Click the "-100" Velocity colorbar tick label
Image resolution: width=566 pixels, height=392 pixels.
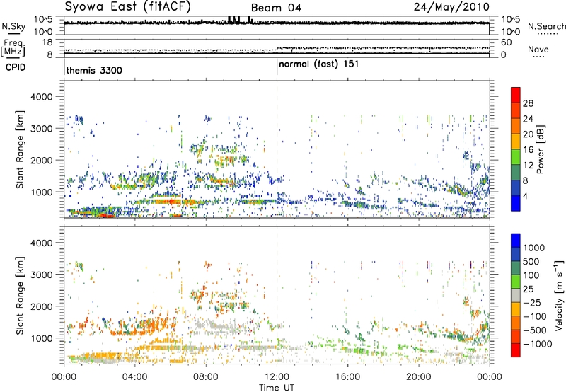tap(535, 316)
